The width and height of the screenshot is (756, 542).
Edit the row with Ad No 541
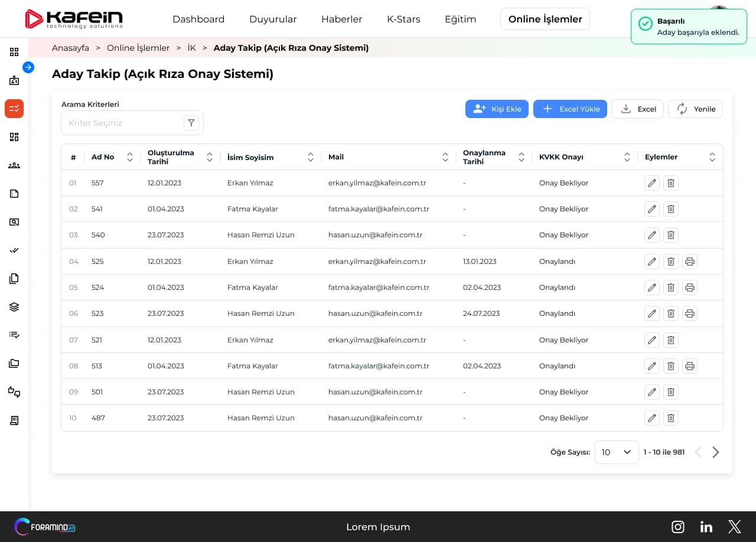652,209
